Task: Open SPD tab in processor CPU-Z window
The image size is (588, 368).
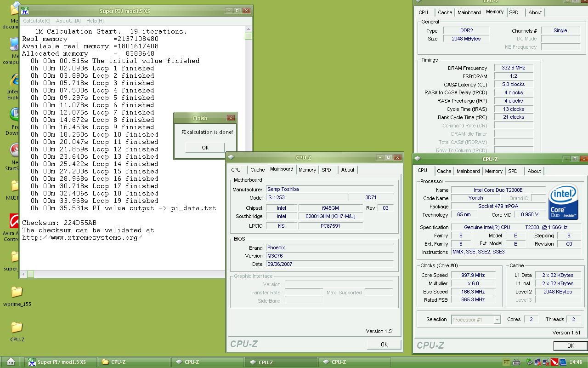Action: click(513, 171)
